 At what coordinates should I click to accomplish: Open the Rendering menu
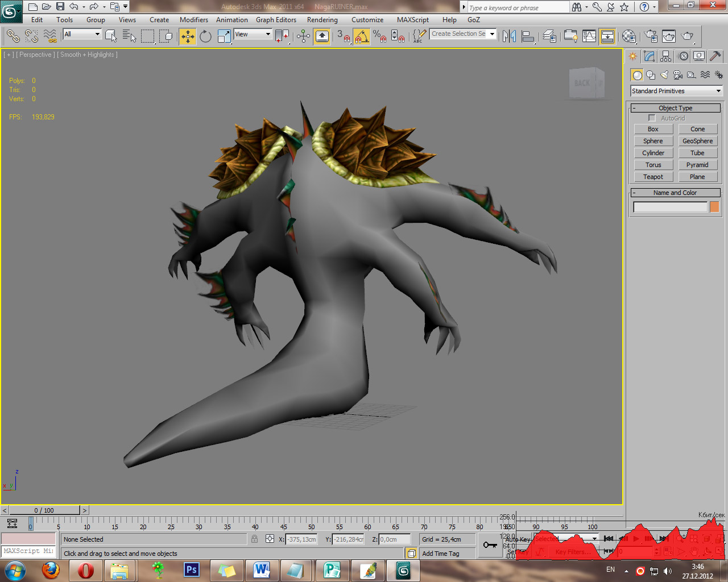tap(322, 20)
